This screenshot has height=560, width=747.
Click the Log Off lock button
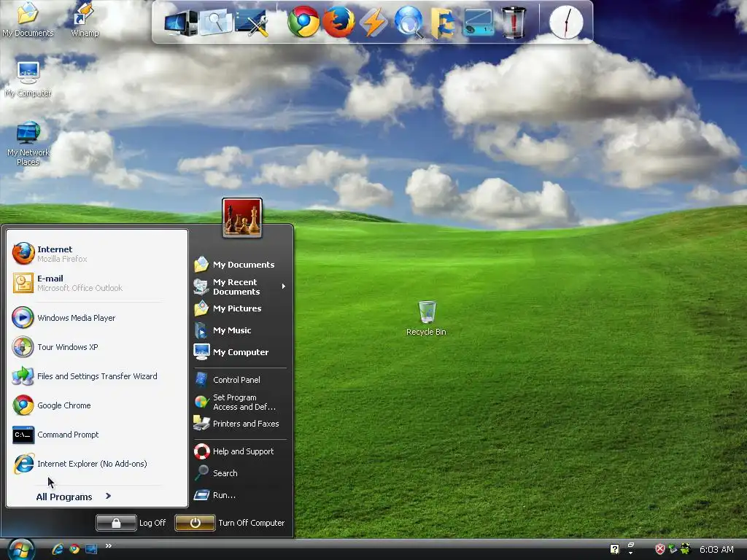(x=116, y=523)
